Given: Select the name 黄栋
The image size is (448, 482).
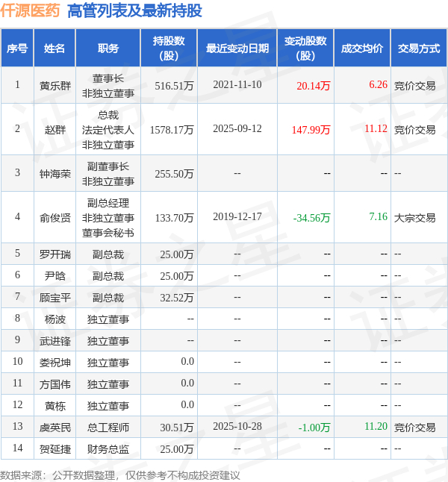Looking at the screenshot, I should (55, 406).
